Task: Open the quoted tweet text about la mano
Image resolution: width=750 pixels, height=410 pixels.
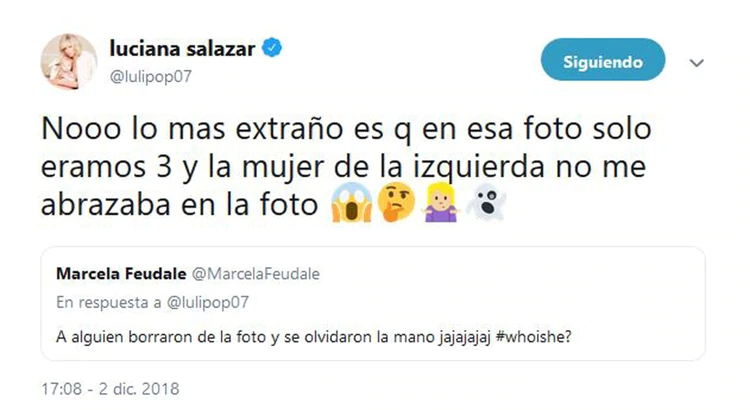Action: click(314, 337)
